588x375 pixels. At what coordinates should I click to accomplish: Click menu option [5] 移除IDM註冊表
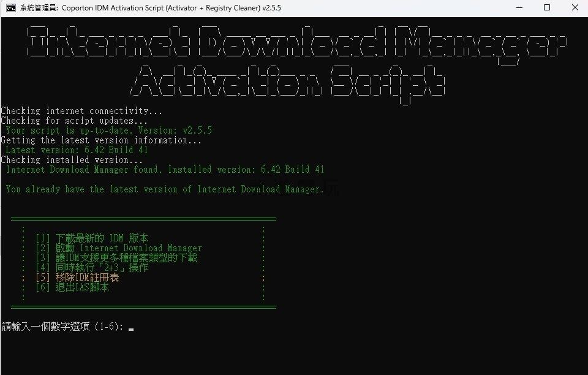pos(77,278)
